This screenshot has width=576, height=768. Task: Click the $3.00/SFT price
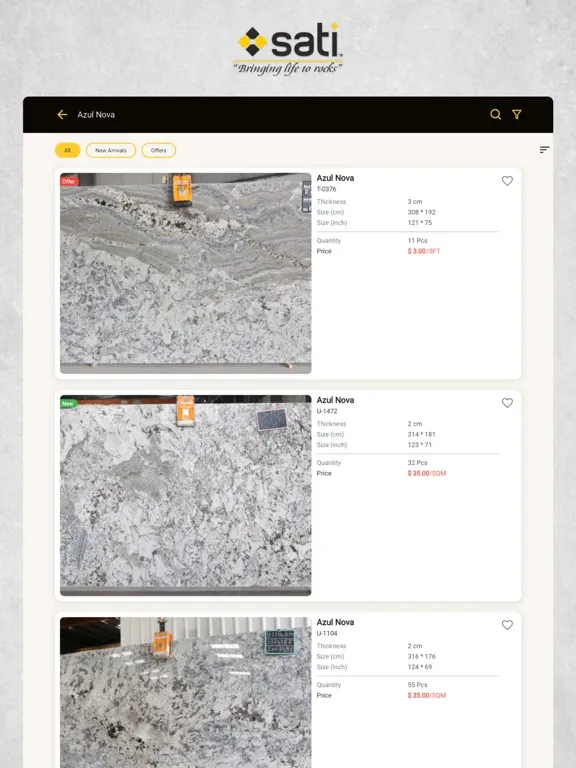(424, 251)
